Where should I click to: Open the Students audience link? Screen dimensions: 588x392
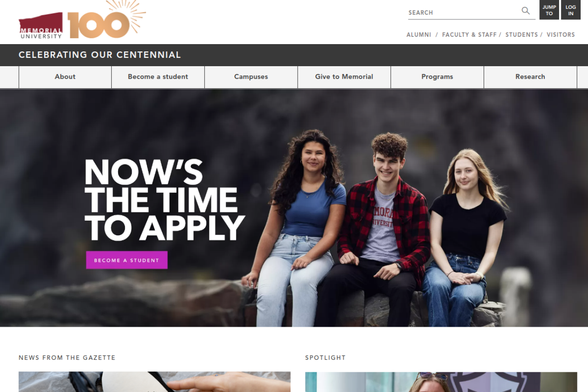coord(521,34)
